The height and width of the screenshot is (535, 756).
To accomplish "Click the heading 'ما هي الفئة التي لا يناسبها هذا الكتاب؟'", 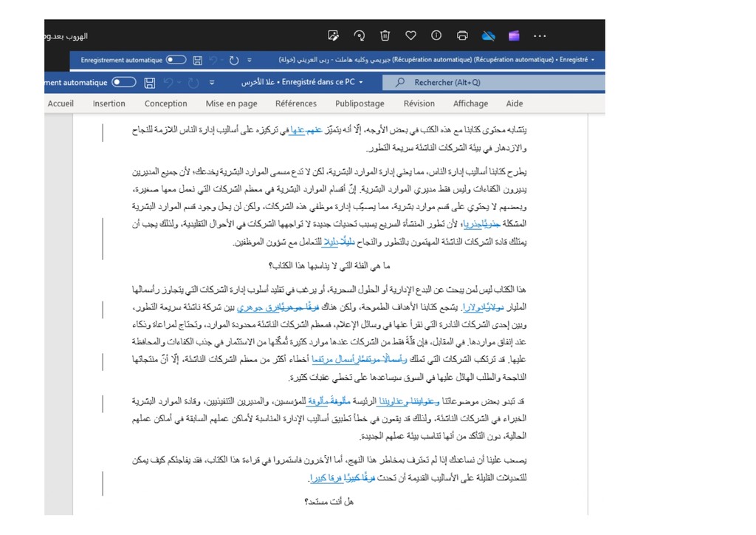I will 329,265.
